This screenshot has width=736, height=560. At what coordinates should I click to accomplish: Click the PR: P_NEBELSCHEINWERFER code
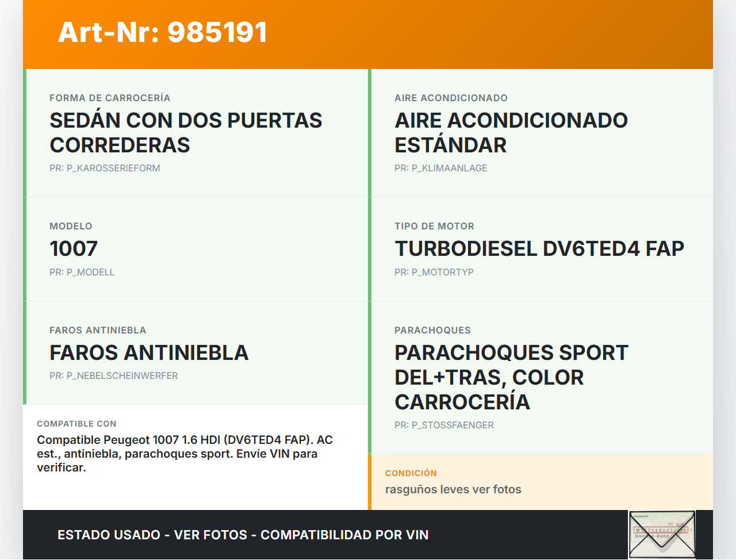coord(113,376)
